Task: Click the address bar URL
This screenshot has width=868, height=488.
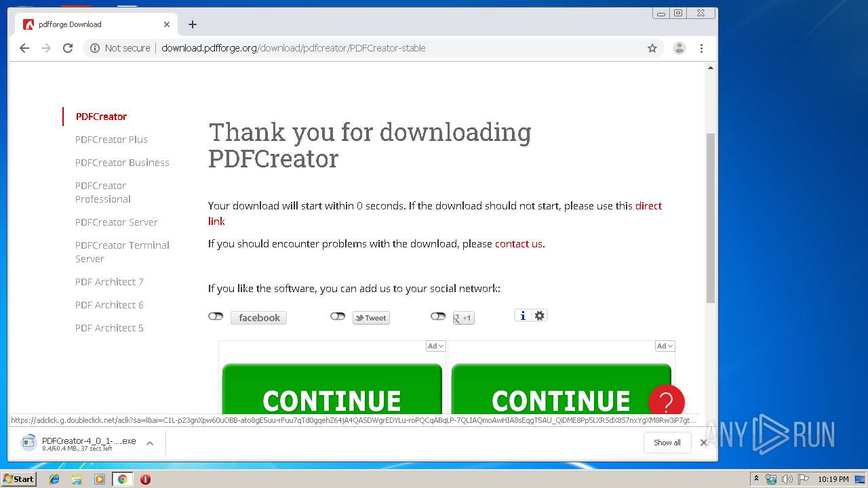Action: (x=294, y=48)
